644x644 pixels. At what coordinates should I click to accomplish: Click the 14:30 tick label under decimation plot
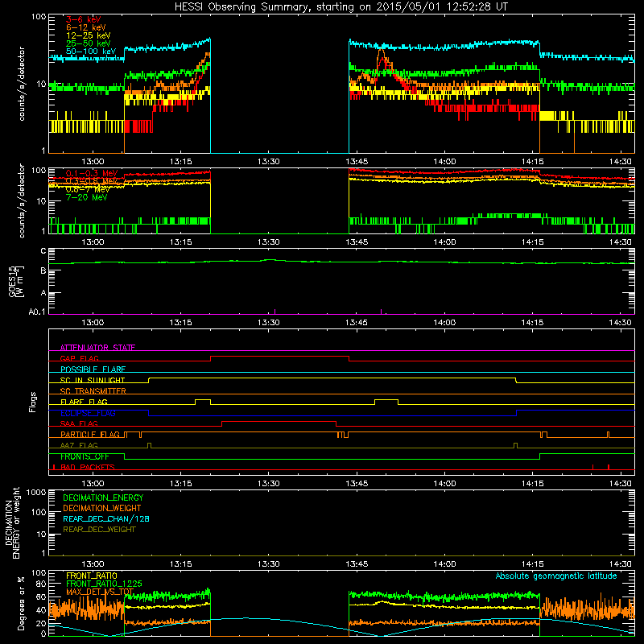[x=620, y=564]
